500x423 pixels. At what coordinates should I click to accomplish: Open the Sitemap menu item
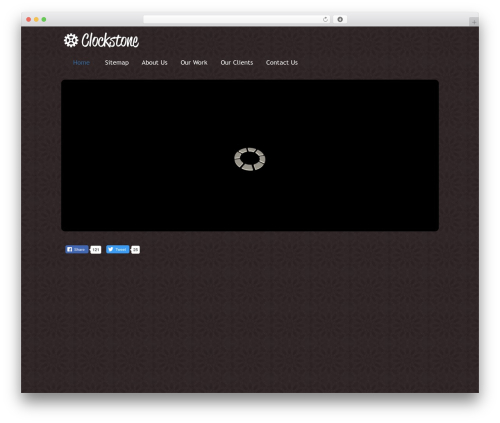(117, 63)
